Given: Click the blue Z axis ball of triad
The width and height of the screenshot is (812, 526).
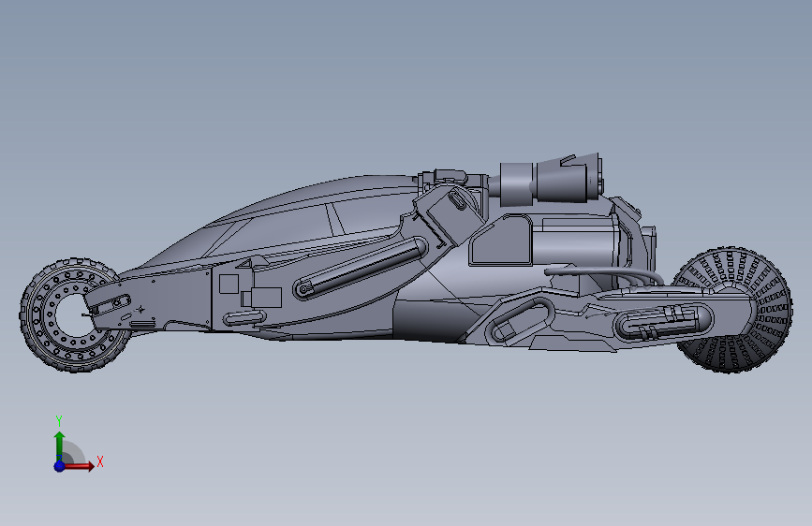Looking at the screenshot, I should (60, 466).
